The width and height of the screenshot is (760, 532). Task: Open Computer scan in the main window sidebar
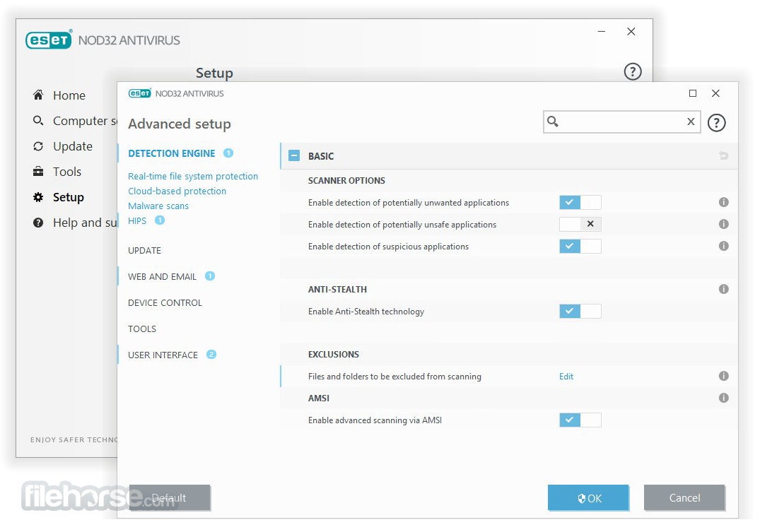click(85, 121)
